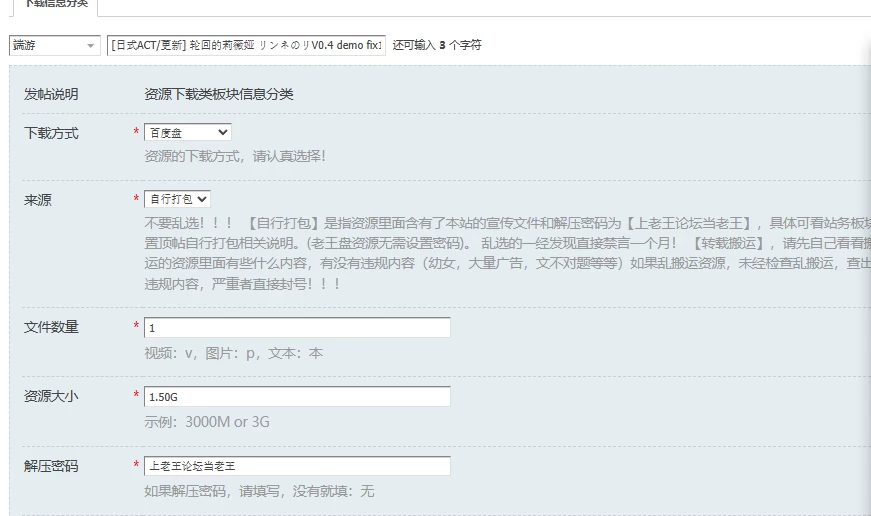Select the 下载信息分类 tab
Viewport: 871px width, 516px height.
(54, 4)
